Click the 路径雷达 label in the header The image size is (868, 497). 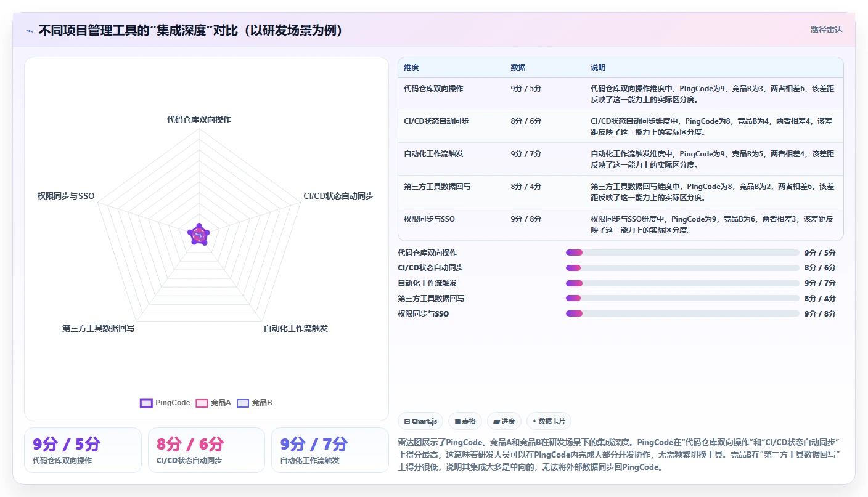pyautogui.click(x=826, y=30)
